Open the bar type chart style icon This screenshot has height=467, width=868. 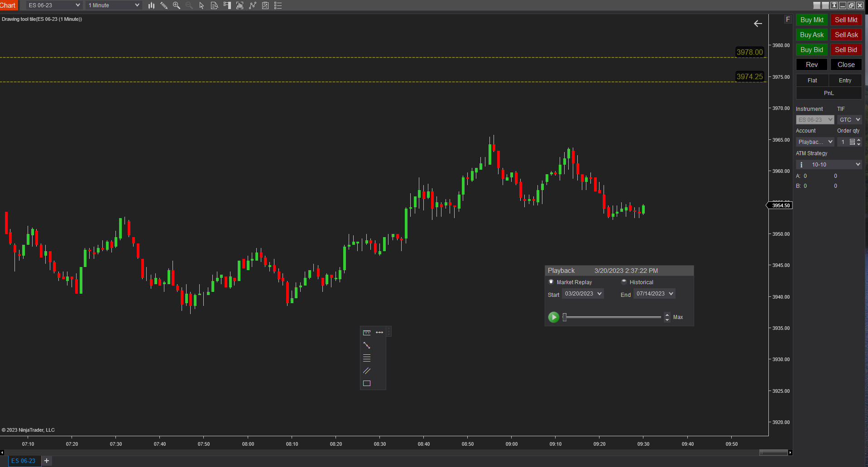pyautogui.click(x=151, y=5)
